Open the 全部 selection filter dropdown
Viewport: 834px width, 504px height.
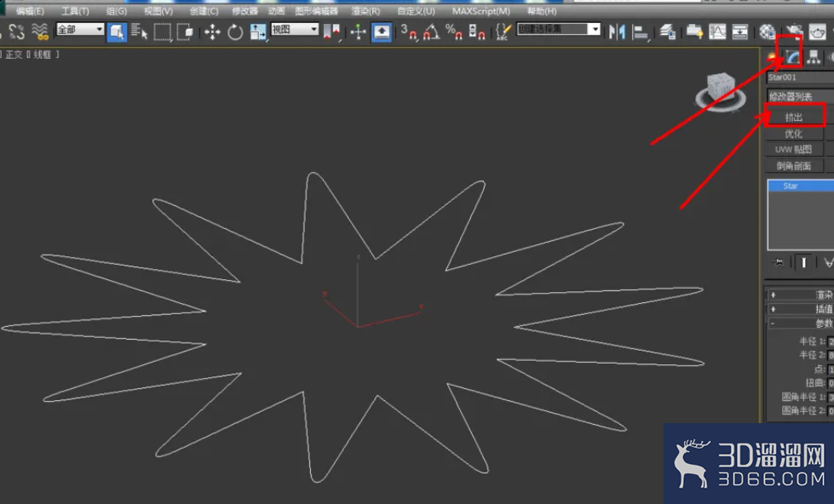click(x=80, y=29)
